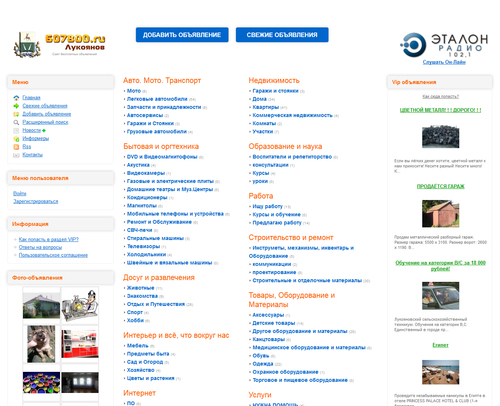Open the Ответы на вопросы link

(40, 248)
